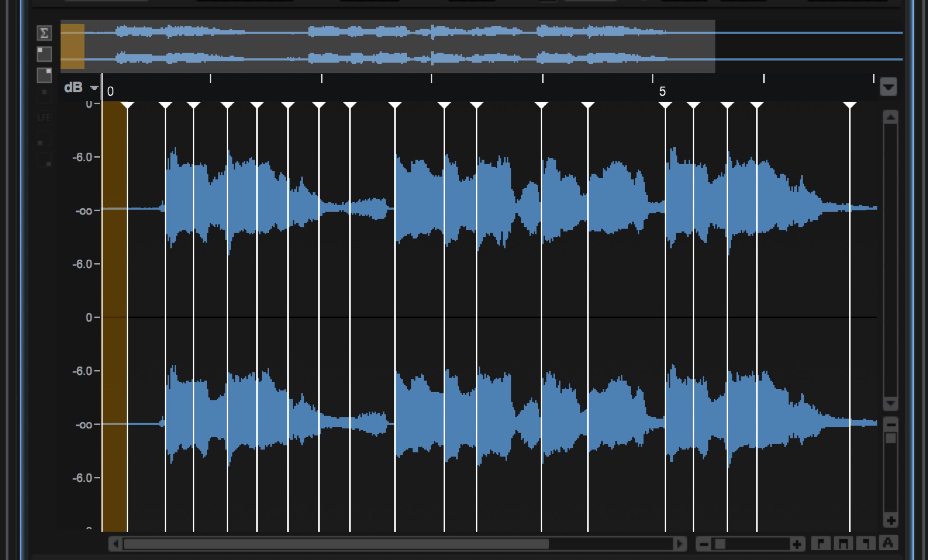928x560 pixels.
Task: Click the overview waveform thumbnail strip
Action: point(481,46)
